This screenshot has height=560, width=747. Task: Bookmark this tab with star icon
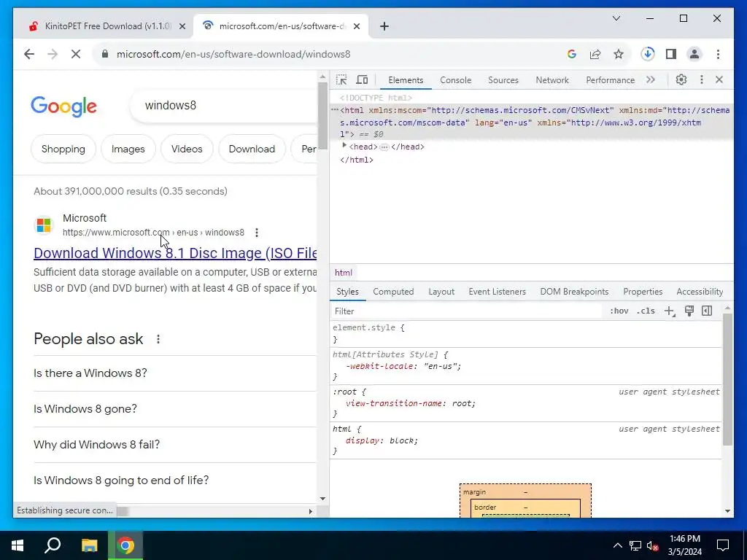[619, 54]
